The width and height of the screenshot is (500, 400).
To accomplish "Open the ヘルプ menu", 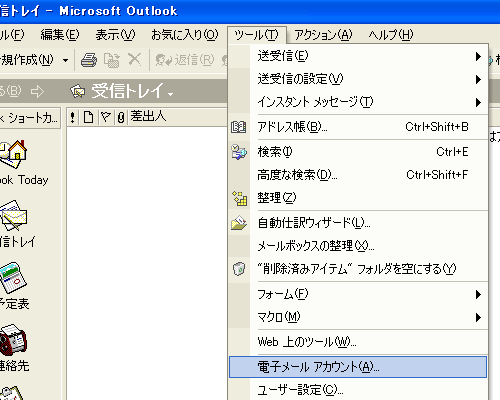I will click(391, 35).
